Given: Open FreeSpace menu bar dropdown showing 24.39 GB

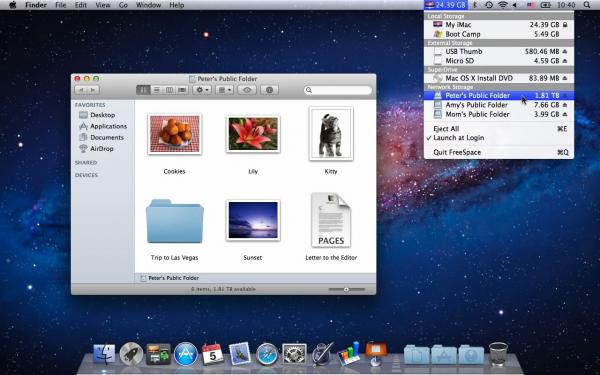Looking at the screenshot, I should 446,5.
